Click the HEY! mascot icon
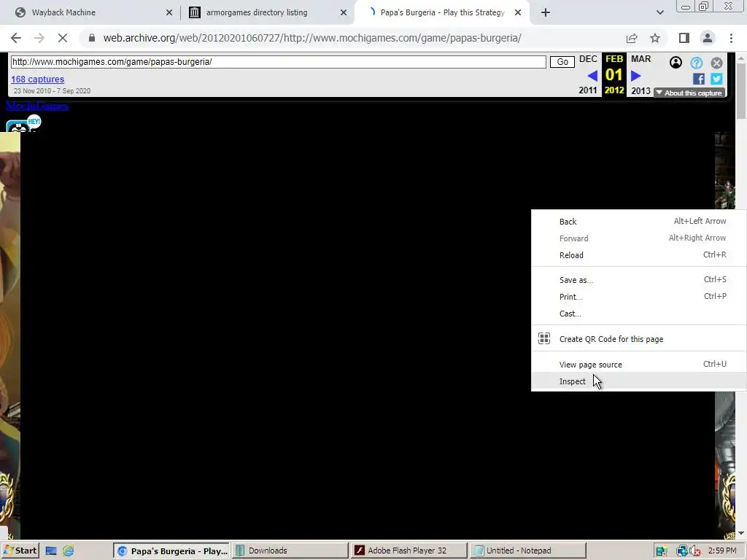This screenshot has height=560, width=747. [x=23, y=124]
